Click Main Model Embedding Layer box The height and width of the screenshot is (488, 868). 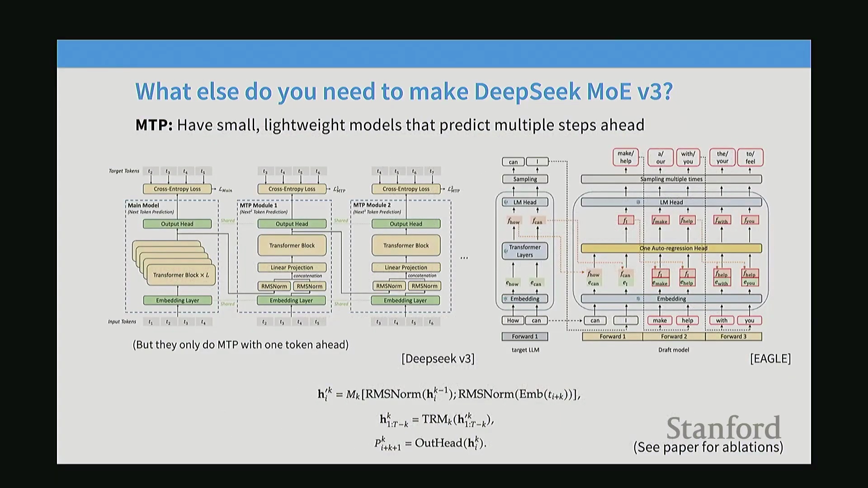coord(177,300)
